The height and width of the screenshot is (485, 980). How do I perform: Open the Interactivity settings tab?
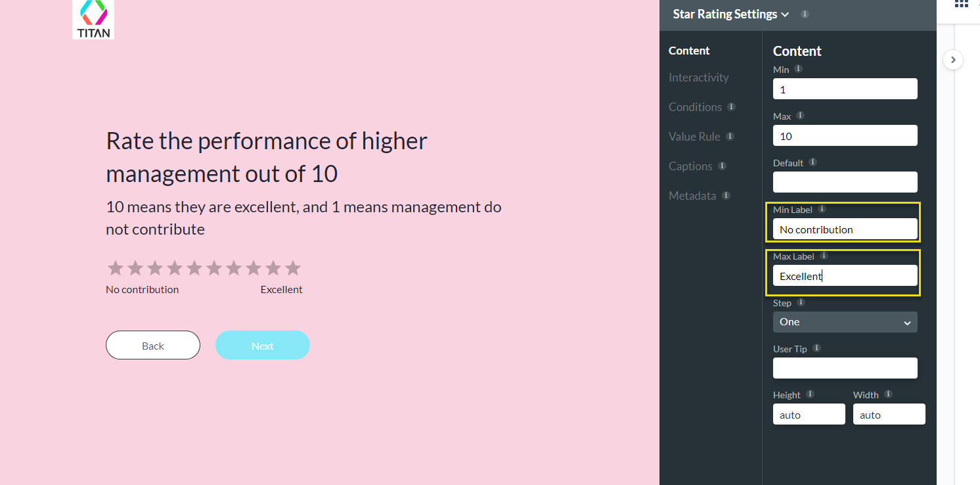click(x=699, y=78)
